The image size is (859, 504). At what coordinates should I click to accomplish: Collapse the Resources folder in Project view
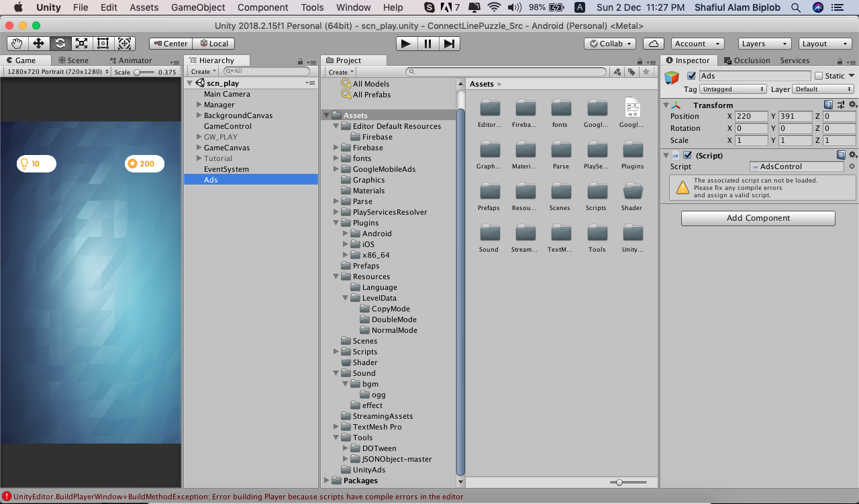(x=336, y=276)
